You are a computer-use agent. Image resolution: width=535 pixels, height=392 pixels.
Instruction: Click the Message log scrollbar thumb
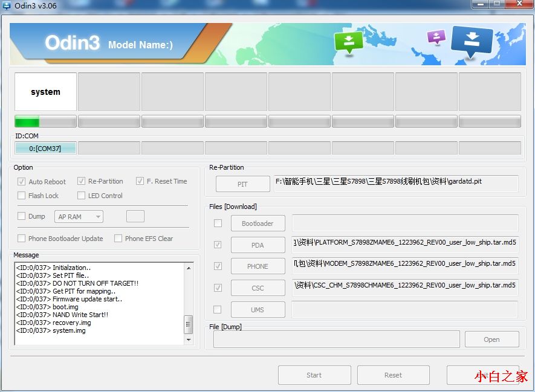coord(189,324)
